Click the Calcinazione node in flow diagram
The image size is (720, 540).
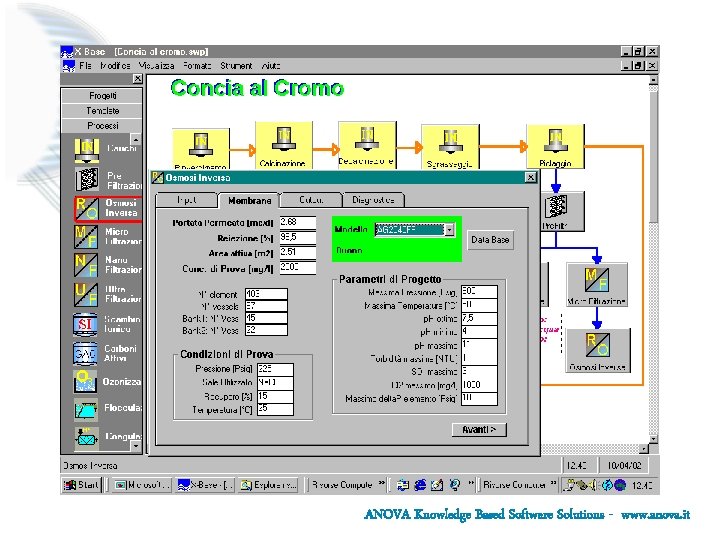(284, 145)
